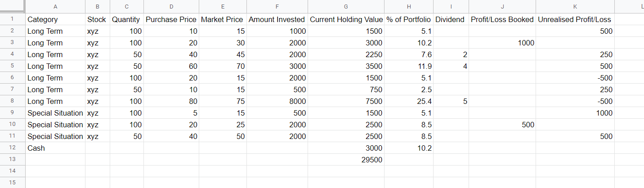The image size is (644, 188).
Task: Select the Current Holding Value header cell
Action: [346, 19]
